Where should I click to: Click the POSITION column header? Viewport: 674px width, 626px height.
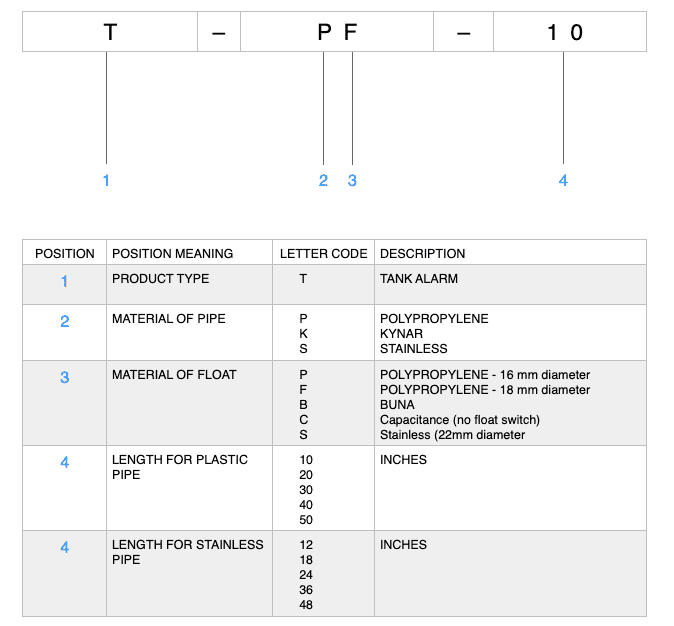tap(64, 254)
